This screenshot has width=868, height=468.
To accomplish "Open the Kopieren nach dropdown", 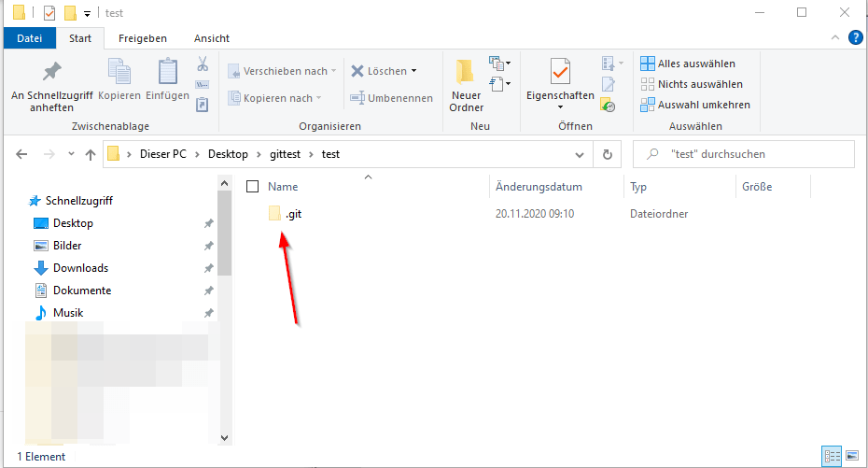I will pos(275,98).
